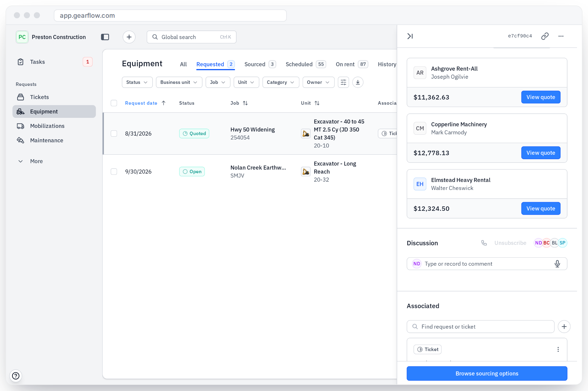Viewport: 588px width, 391px height.
Task: Check the 8/31/2026 row checkbox
Action: [x=114, y=133]
